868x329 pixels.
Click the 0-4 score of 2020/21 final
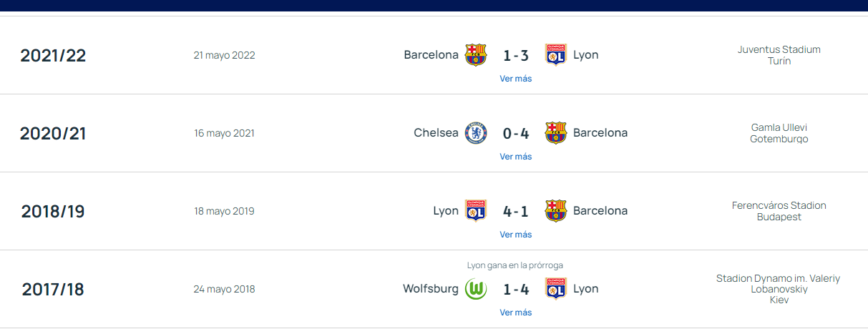516,133
